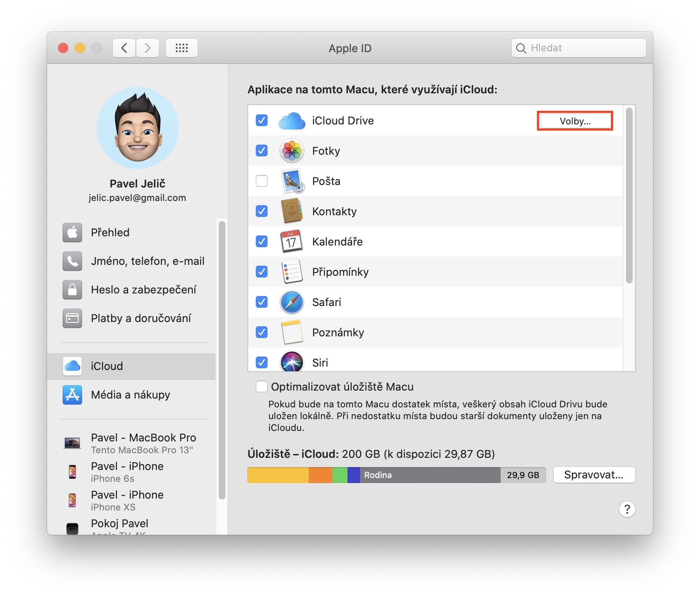Show all preferences via grid button
The image size is (700, 597).
(x=182, y=48)
